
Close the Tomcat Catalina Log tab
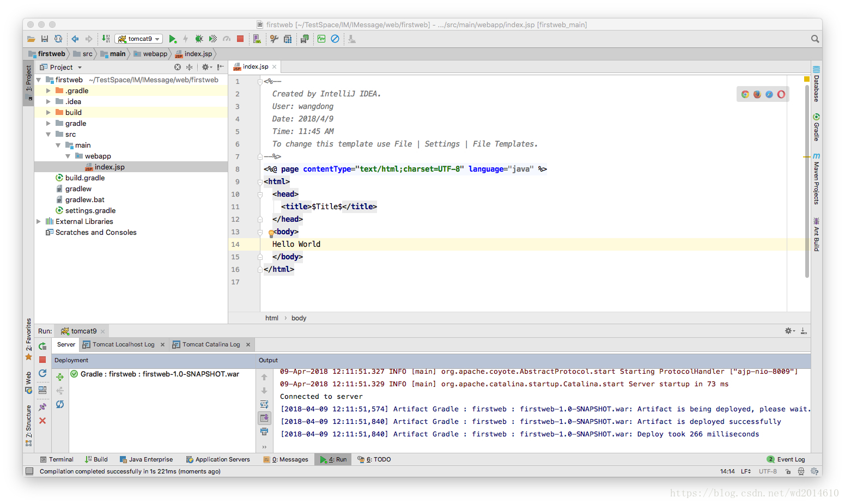coord(248,344)
